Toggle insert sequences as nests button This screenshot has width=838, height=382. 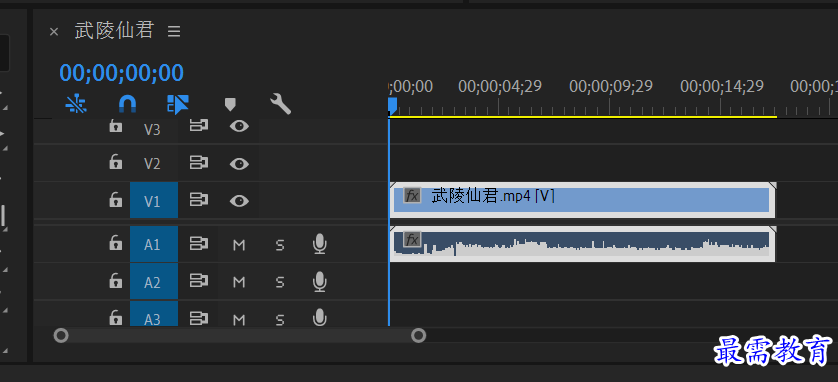click(x=76, y=104)
